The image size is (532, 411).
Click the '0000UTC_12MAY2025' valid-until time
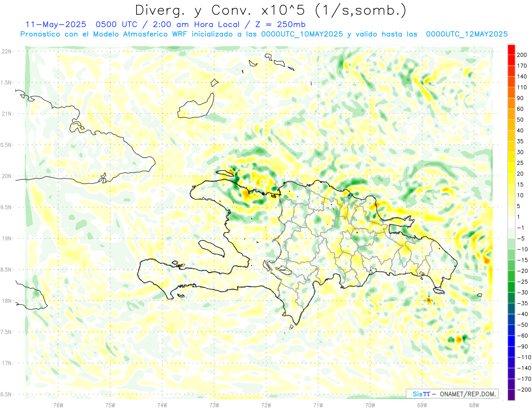(x=467, y=34)
